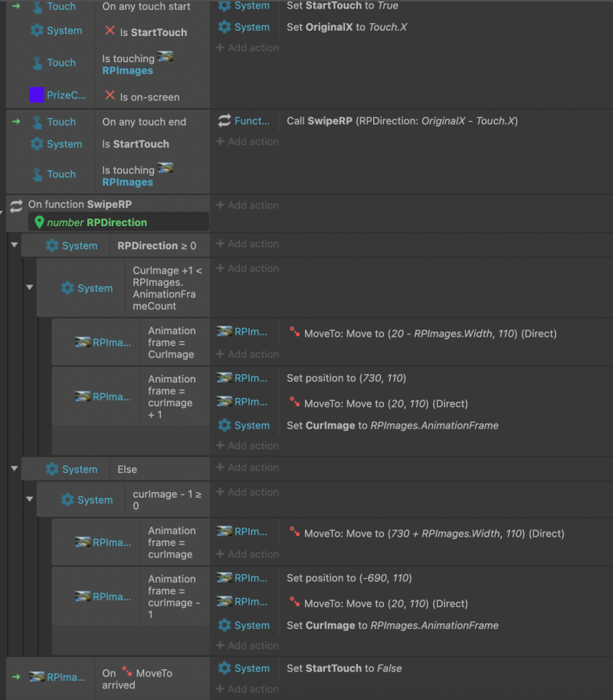Viewport: 613px width, 700px height.
Task: Click the red X invert icon on Is on-screen
Action: pos(110,97)
